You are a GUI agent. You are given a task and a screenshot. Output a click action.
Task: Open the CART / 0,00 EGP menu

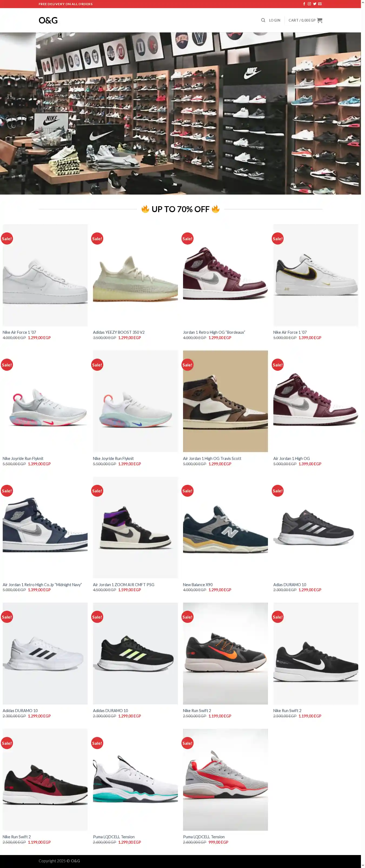(x=305, y=20)
